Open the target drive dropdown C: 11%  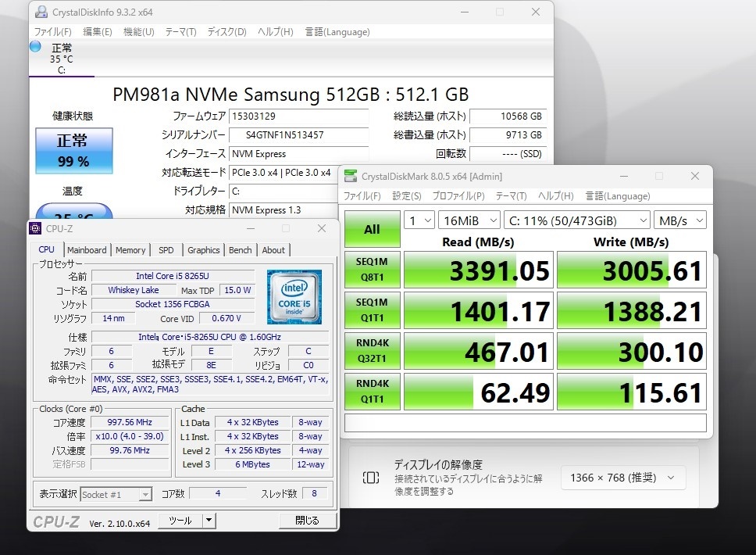tap(577, 220)
